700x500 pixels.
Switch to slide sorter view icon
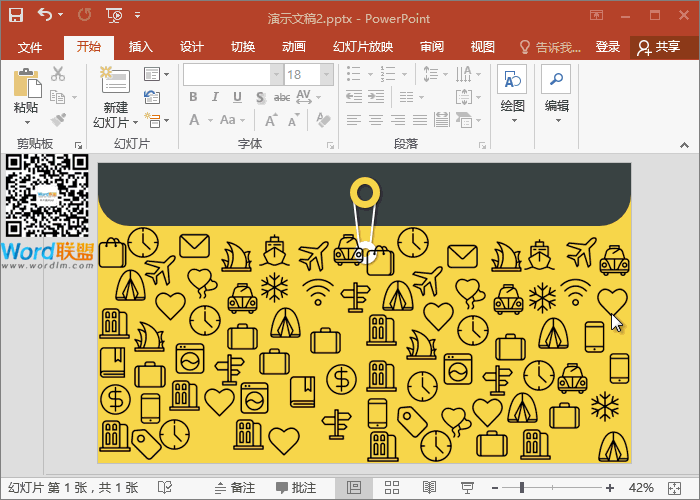[392, 488]
